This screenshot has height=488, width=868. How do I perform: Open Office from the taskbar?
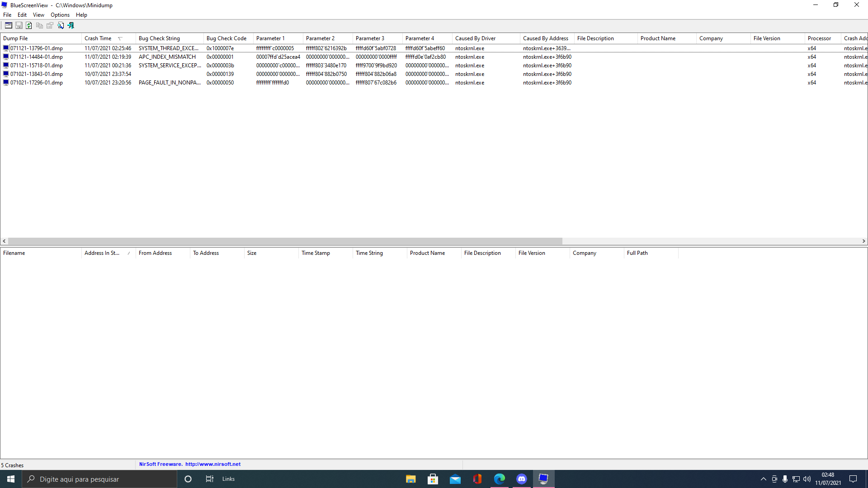(477, 479)
